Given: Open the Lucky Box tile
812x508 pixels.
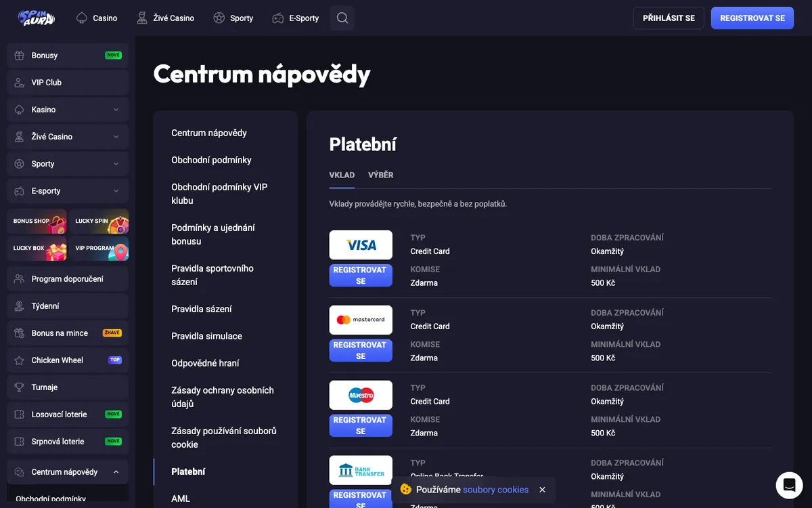Looking at the screenshot, I should (37, 249).
